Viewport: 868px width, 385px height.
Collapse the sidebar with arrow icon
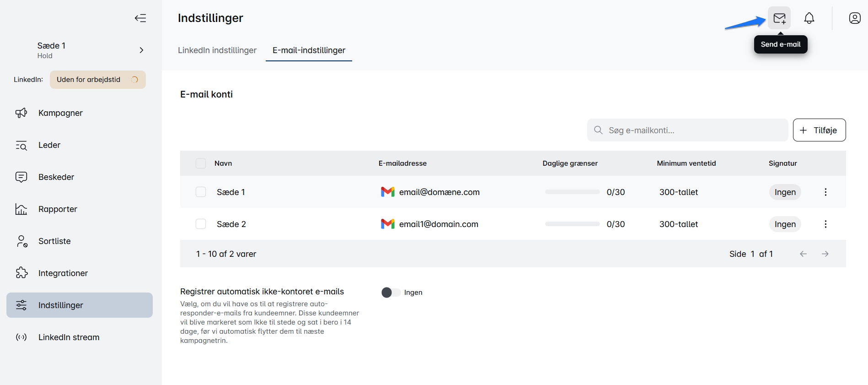pyautogui.click(x=140, y=18)
